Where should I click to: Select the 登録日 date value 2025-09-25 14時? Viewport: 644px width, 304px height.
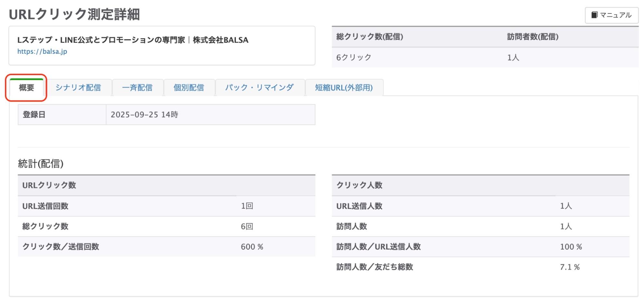pyautogui.click(x=146, y=114)
